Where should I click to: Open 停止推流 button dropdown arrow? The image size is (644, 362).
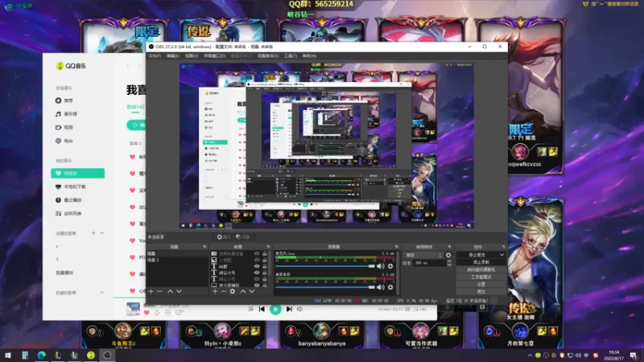pyautogui.click(x=502, y=255)
